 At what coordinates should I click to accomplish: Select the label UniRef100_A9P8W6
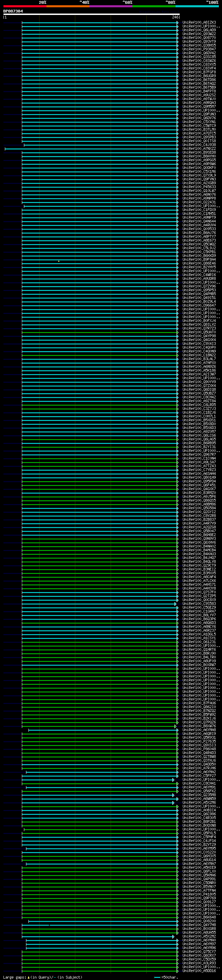(x=199, y=164)
